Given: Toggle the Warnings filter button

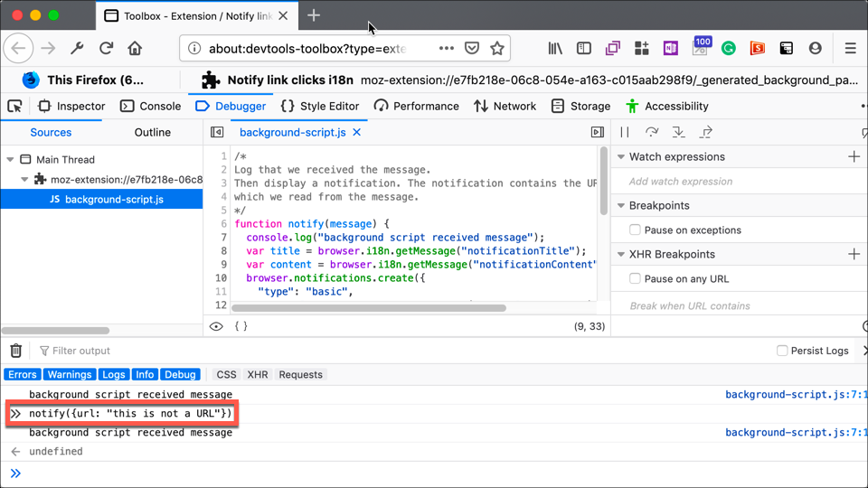Looking at the screenshot, I should (x=70, y=374).
